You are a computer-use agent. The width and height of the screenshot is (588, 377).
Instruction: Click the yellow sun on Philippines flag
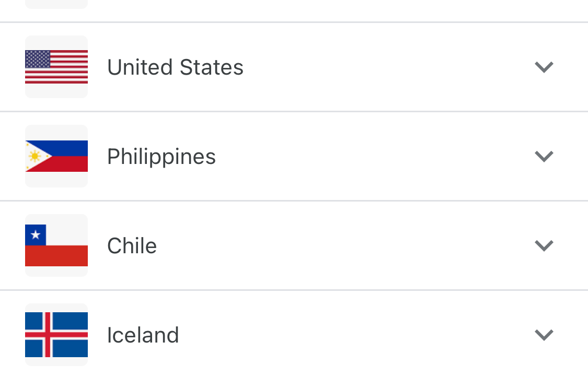(x=35, y=156)
